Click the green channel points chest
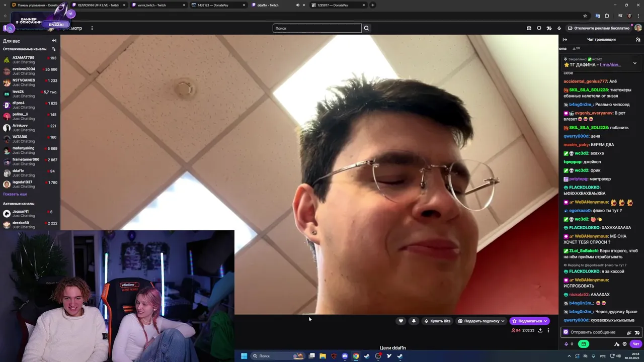The image size is (644, 362). point(584,344)
